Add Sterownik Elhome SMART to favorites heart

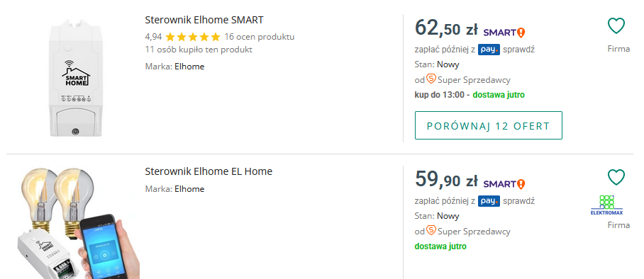click(x=616, y=26)
